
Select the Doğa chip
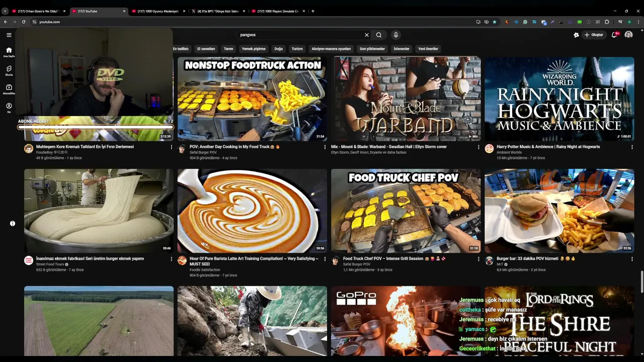pos(278,49)
